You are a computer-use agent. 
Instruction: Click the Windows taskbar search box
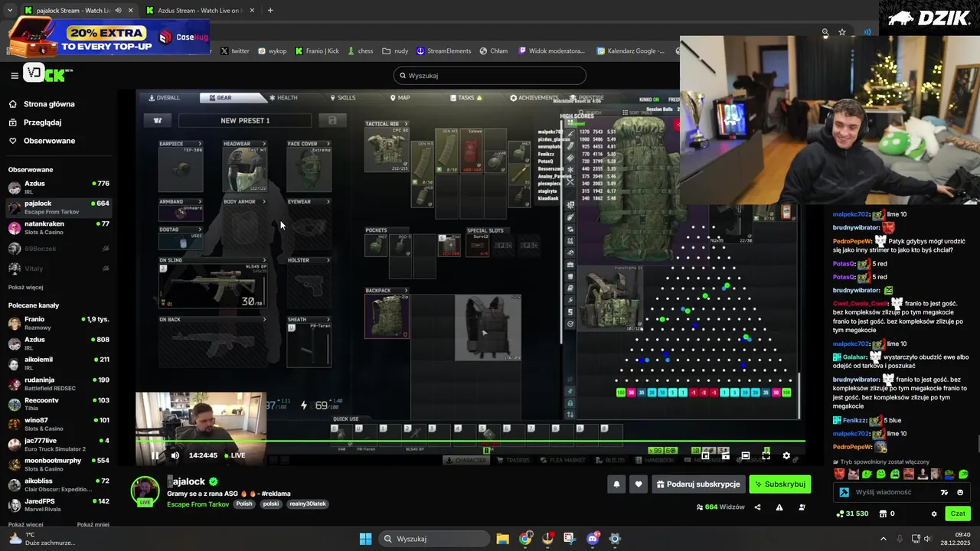tap(435, 539)
